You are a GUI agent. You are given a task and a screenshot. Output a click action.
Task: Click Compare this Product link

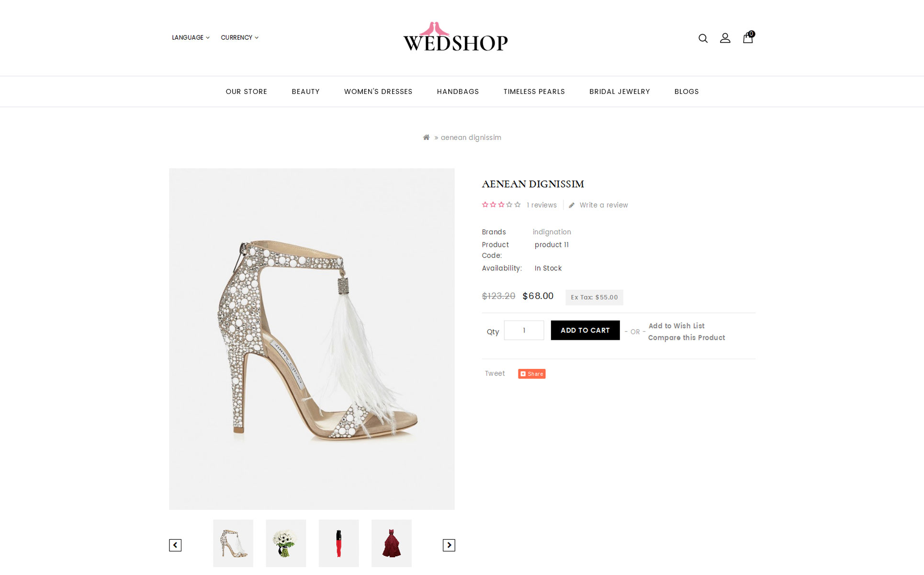click(x=687, y=338)
